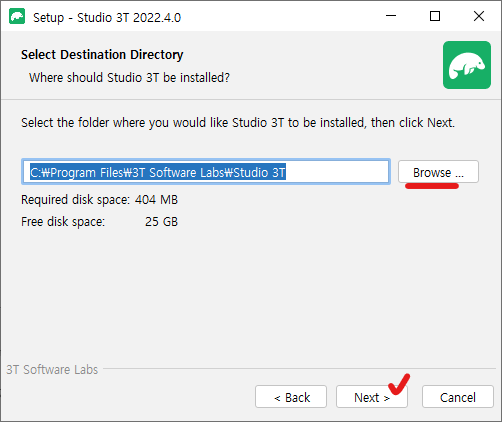Go to previous step with Back
Viewport: 502px width, 422px height.
click(x=291, y=397)
